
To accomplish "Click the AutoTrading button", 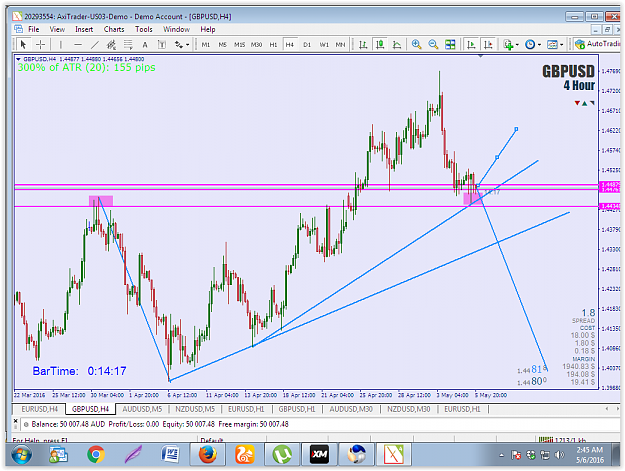I will click(x=597, y=44).
